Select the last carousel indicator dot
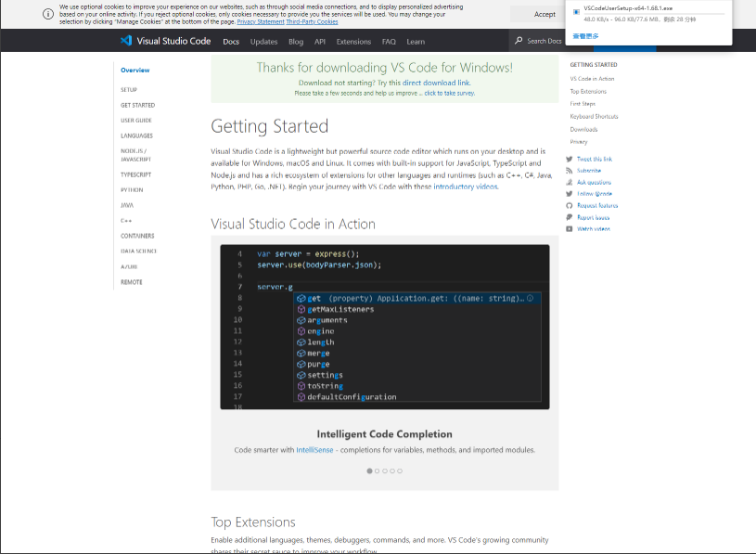The height and width of the screenshot is (554, 756). (399, 470)
